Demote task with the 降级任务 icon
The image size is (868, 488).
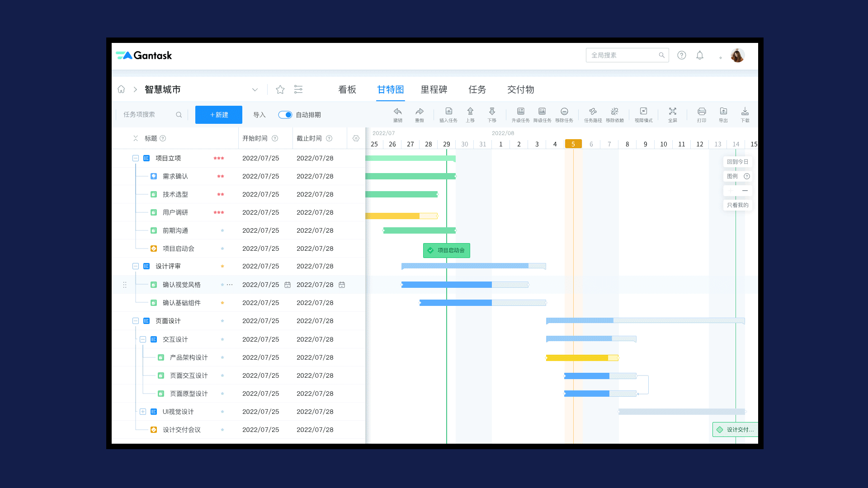542,112
